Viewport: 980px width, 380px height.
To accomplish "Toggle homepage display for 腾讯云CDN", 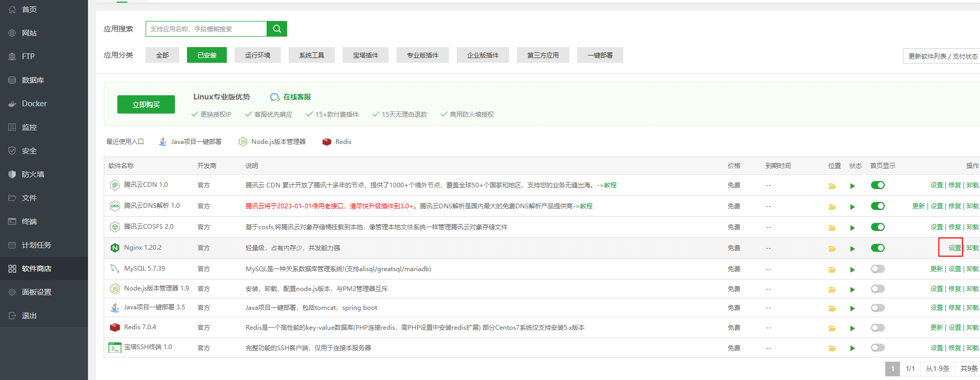I will [877, 185].
